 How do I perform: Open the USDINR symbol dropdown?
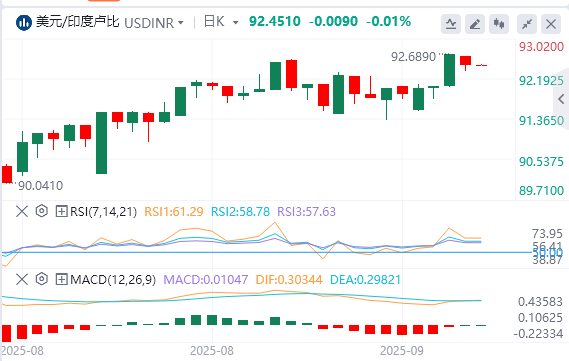tap(153, 23)
